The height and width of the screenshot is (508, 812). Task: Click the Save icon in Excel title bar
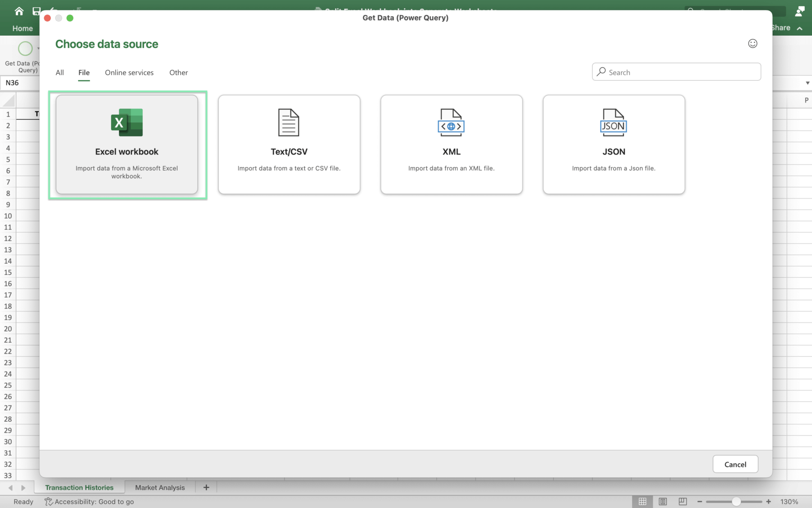pos(37,11)
